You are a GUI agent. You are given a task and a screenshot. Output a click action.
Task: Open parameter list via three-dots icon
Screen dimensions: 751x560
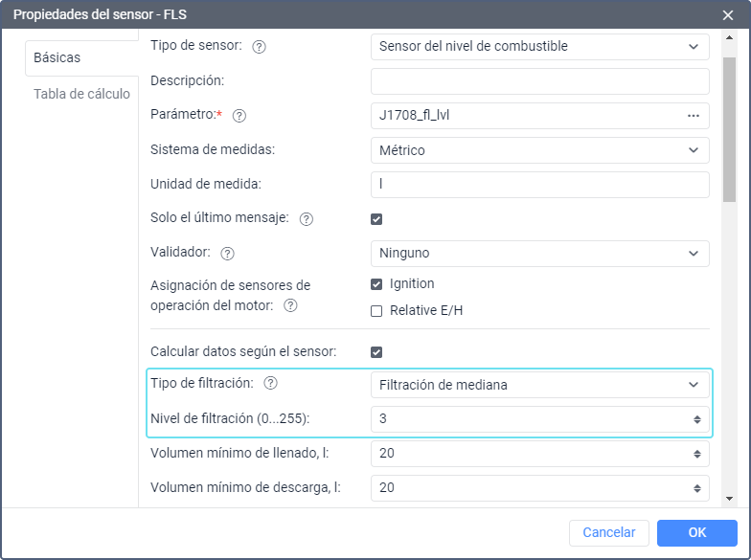(694, 116)
